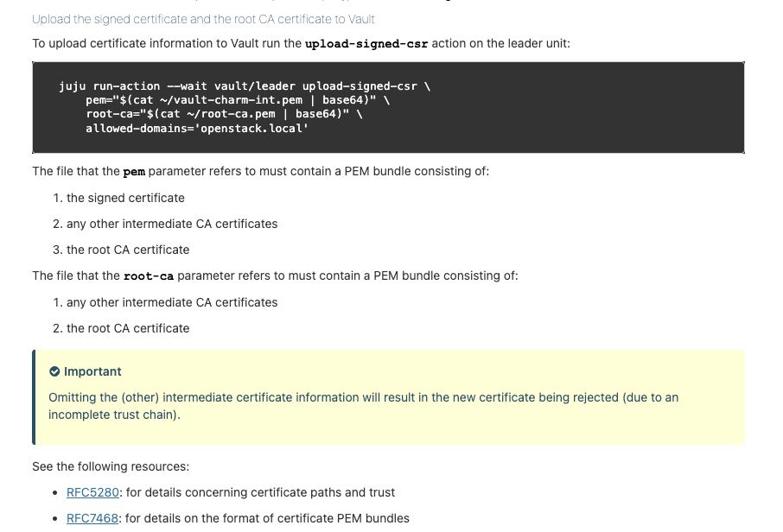The image size is (783, 532).
Task: Click "the signed certificate" list item
Action: pyautogui.click(x=125, y=198)
